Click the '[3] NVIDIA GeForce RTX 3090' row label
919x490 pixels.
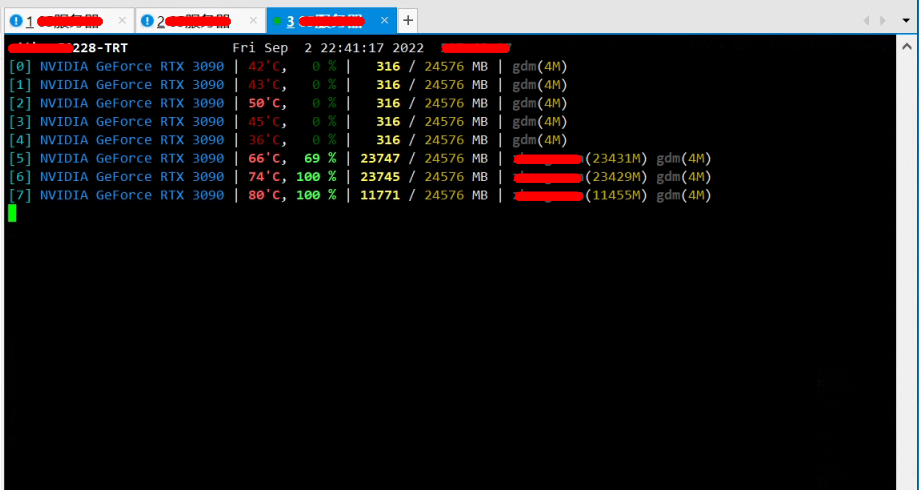click(116, 121)
